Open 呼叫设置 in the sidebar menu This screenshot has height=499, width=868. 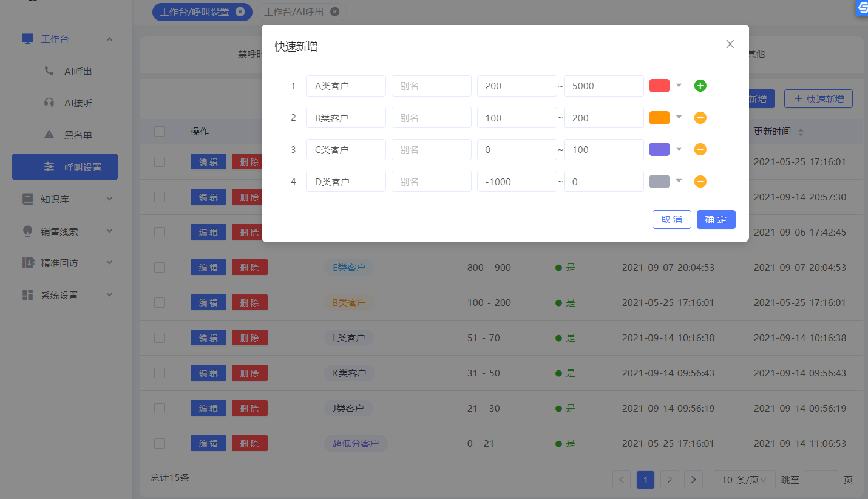65,167
